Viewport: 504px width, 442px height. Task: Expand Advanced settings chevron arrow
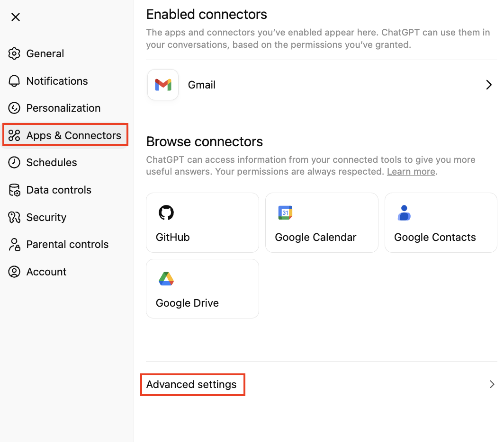pos(492,384)
